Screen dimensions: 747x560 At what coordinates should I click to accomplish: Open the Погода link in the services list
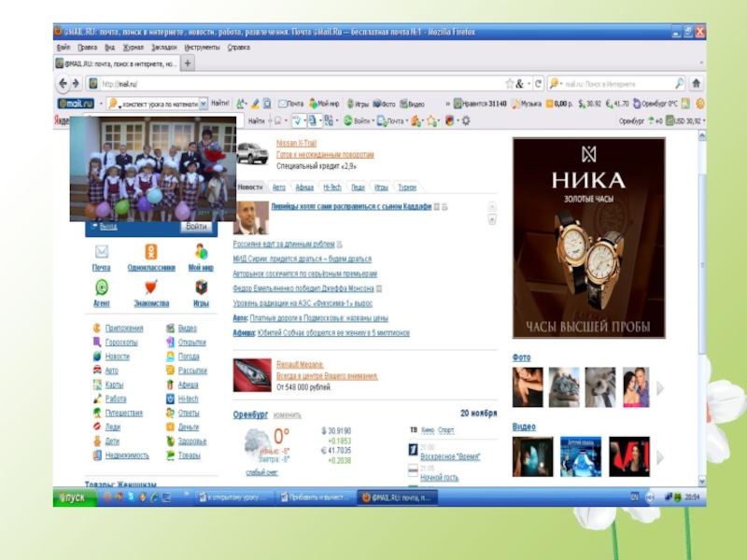pos(189,357)
